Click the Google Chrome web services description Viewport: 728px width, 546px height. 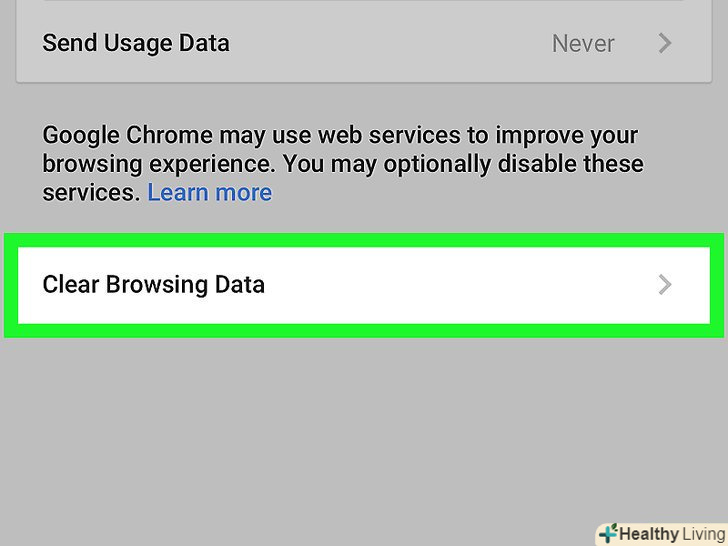pyautogui.click(x=340, y=164)
